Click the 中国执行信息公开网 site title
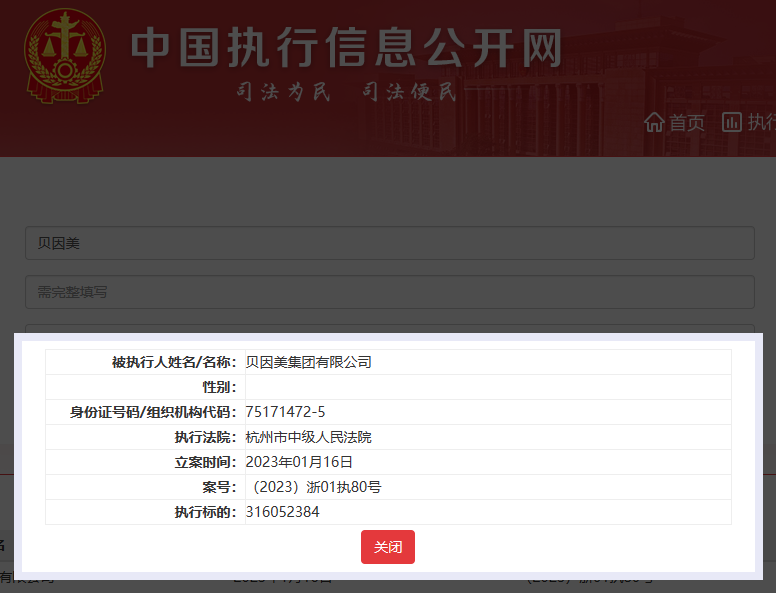 pos(346,48)
